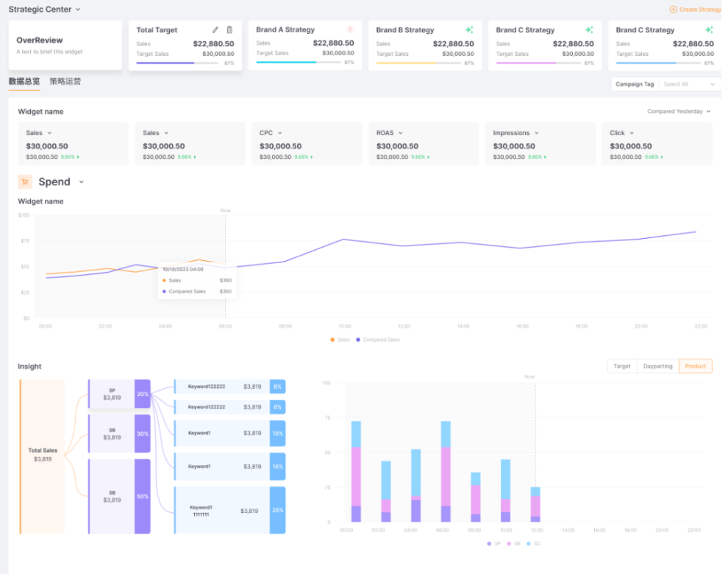Viewport: 728px width, 574px height.
Task: Click the Brand A Strategy cyan progress bar
Action: point(298,62)
